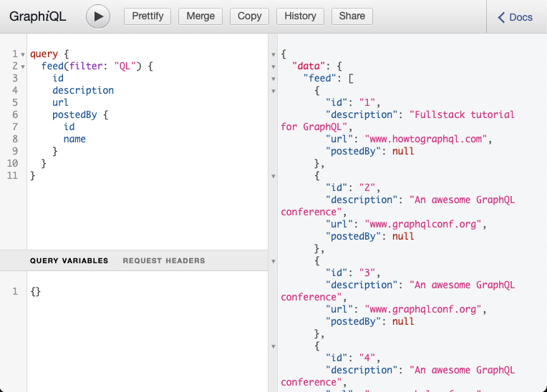Fold the result object containing id "2"
This screenshot has width=547, height=392.
coord(273,176)
